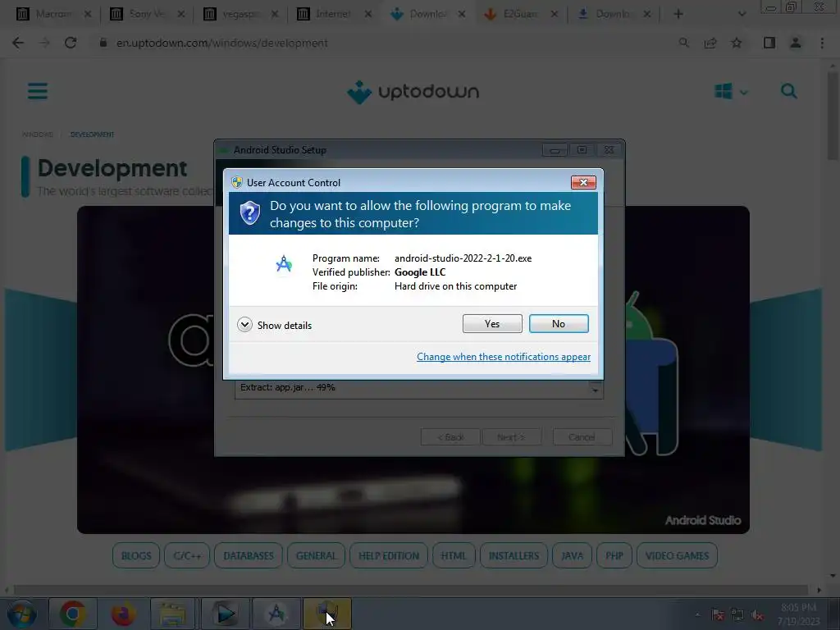Open Uptodown hamburger menu
Screen dimensions: 840x630
click(x=38, y=91)
